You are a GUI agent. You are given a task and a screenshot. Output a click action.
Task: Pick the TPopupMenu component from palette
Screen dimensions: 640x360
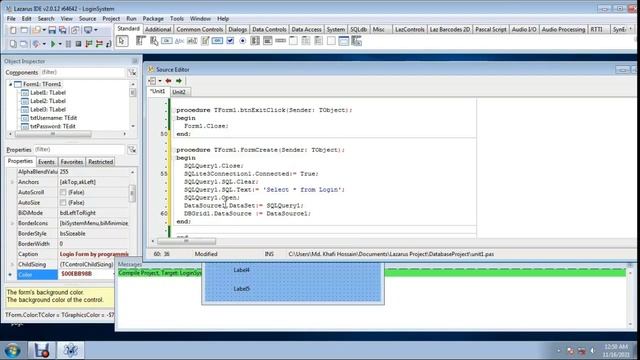pos(154,41)
